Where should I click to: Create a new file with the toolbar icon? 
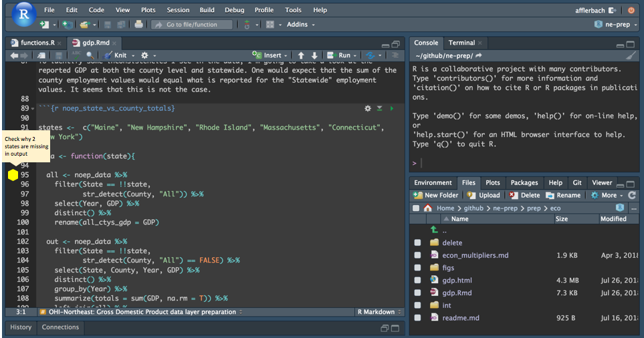tap(44, 25)
